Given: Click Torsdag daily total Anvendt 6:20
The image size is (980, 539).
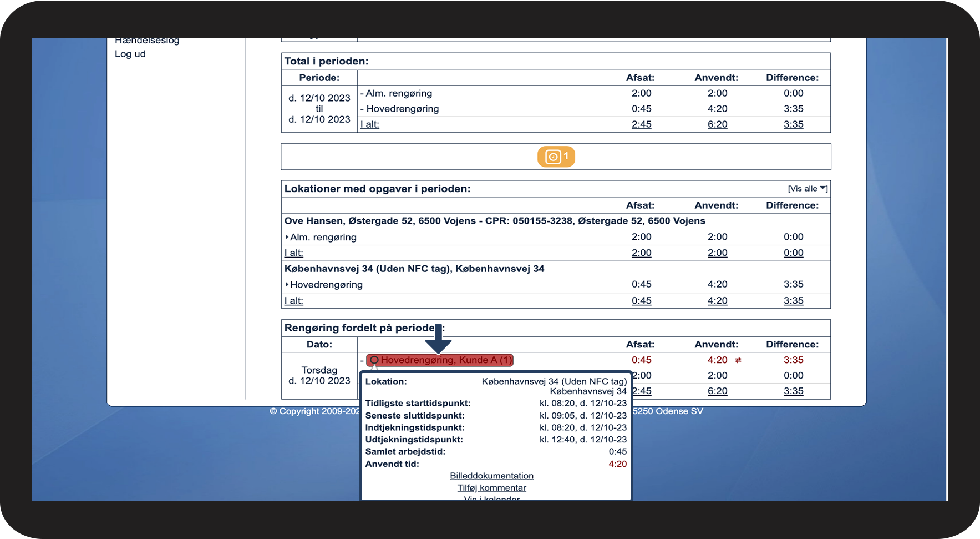Looking at the screenshot, I should click(718, 391).
